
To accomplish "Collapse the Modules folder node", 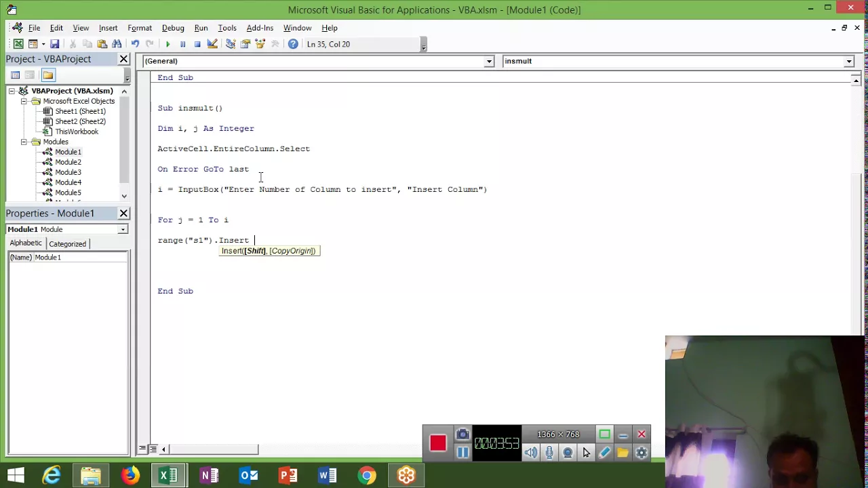I will (x=24, y=142).
